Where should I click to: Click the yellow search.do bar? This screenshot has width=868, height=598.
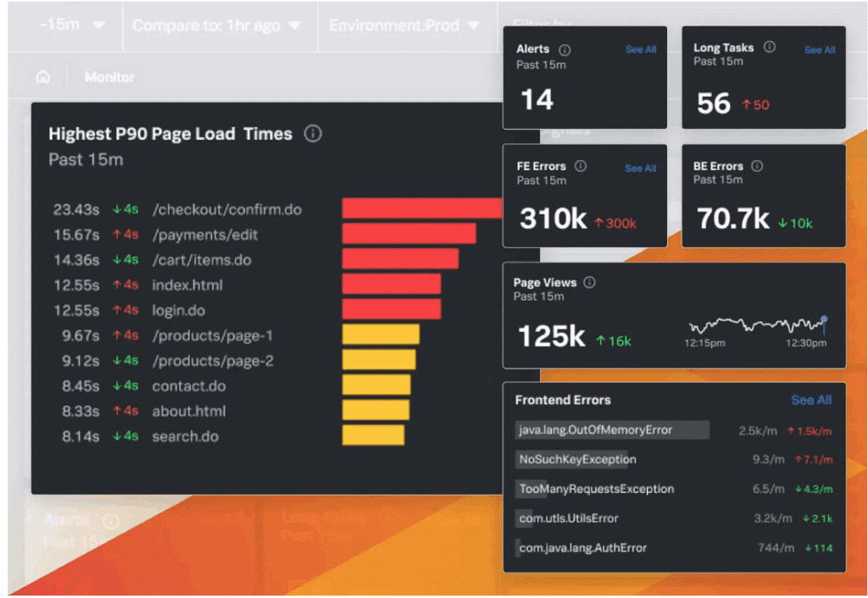373,436
